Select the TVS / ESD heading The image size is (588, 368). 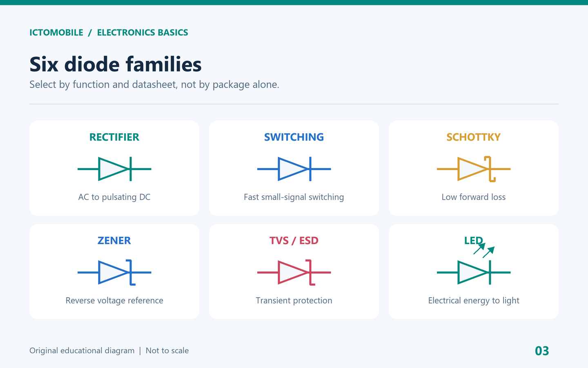pos(294,241)
